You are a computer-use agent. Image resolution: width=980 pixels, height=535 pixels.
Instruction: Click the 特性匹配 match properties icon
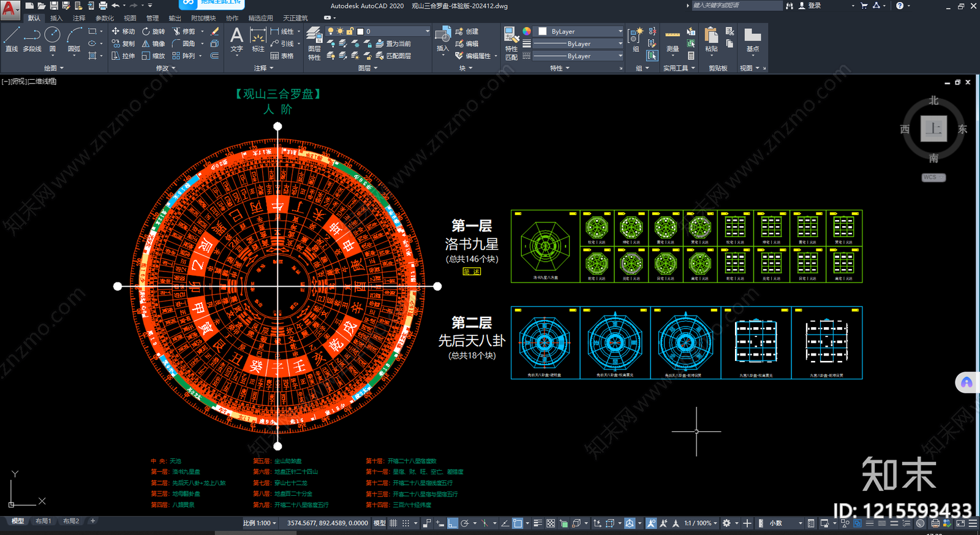point(511,42)
